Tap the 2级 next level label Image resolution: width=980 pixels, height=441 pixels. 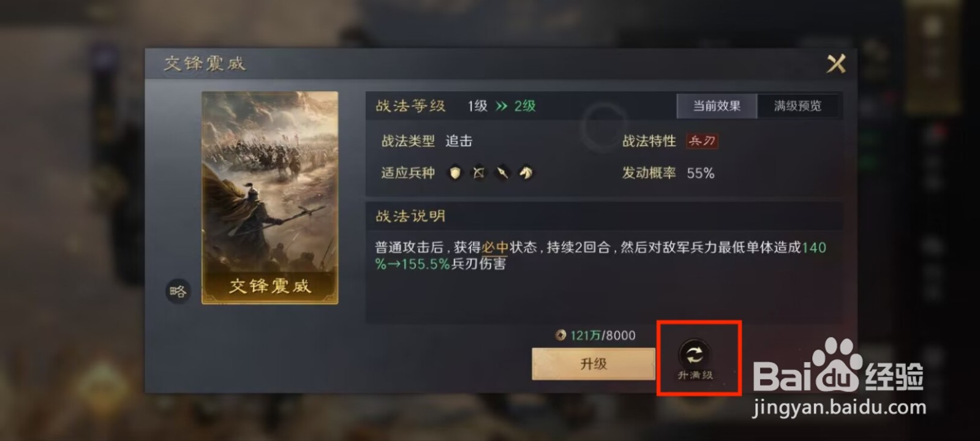click(525, 106)
